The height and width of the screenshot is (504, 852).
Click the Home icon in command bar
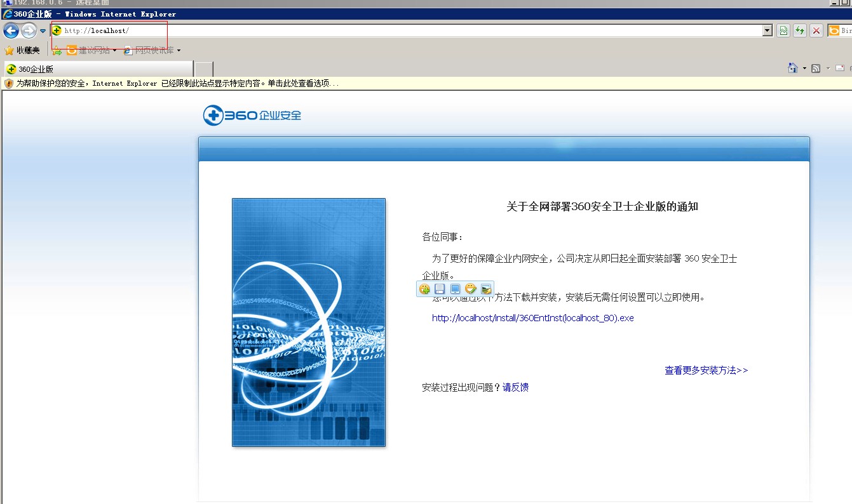click(x=793, y=68)
